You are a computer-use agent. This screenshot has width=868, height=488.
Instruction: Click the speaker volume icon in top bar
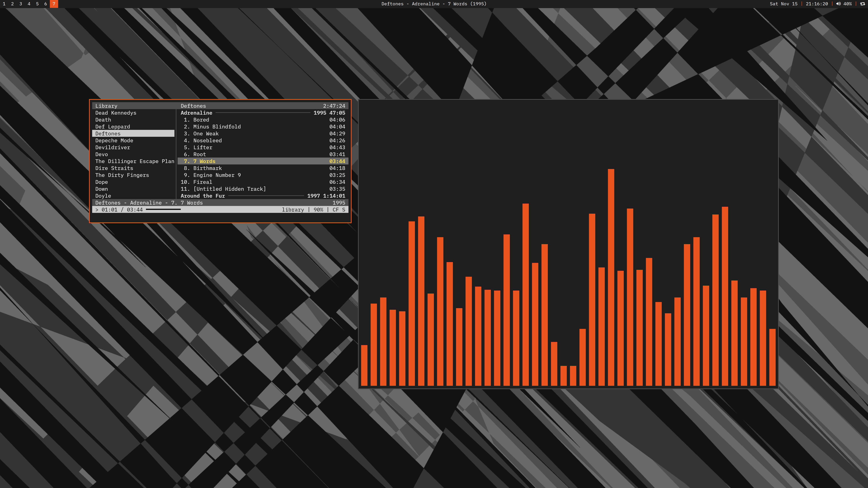(x=838, y=4)
